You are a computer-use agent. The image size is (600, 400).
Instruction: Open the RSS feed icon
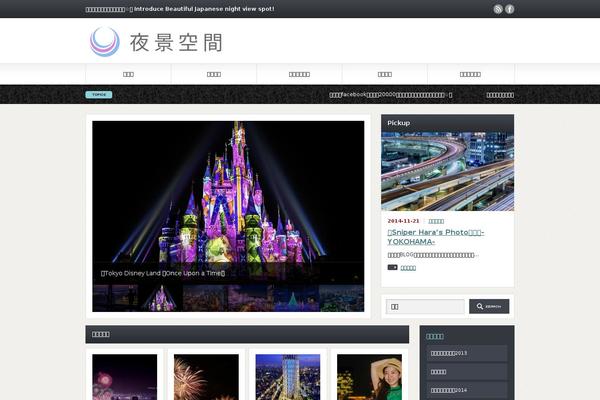click(x=497, y=9)
